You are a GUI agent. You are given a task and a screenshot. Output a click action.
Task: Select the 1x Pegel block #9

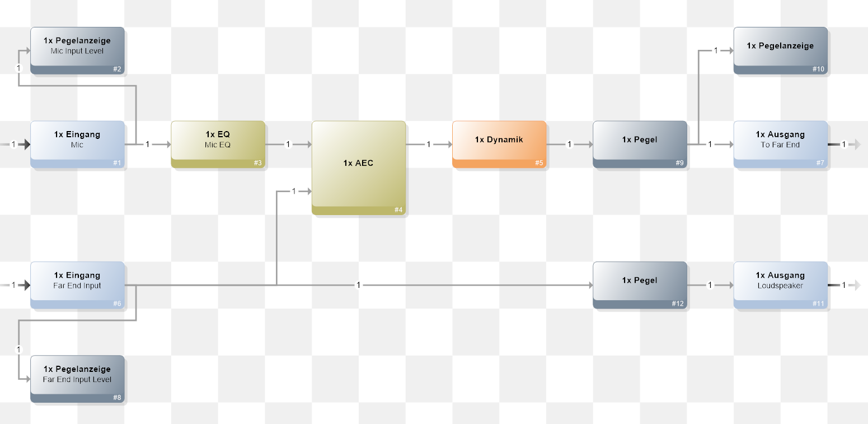pos(640,145)
